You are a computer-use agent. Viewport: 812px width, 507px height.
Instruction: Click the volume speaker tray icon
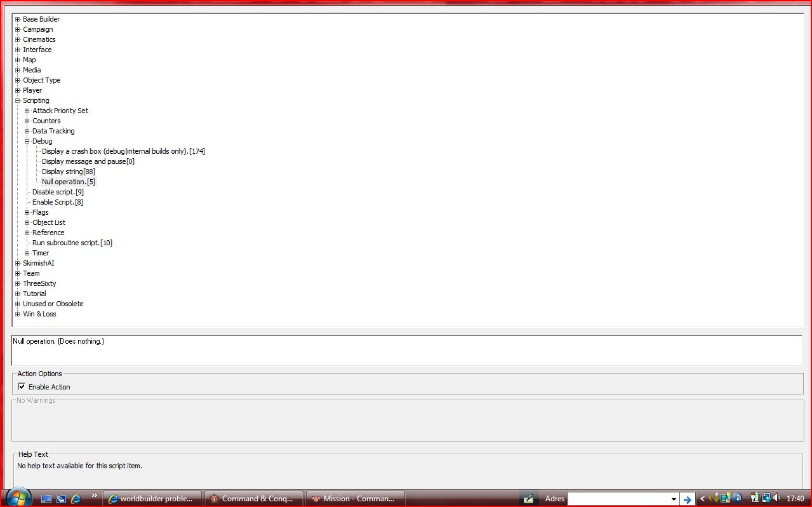coord(777,498)
